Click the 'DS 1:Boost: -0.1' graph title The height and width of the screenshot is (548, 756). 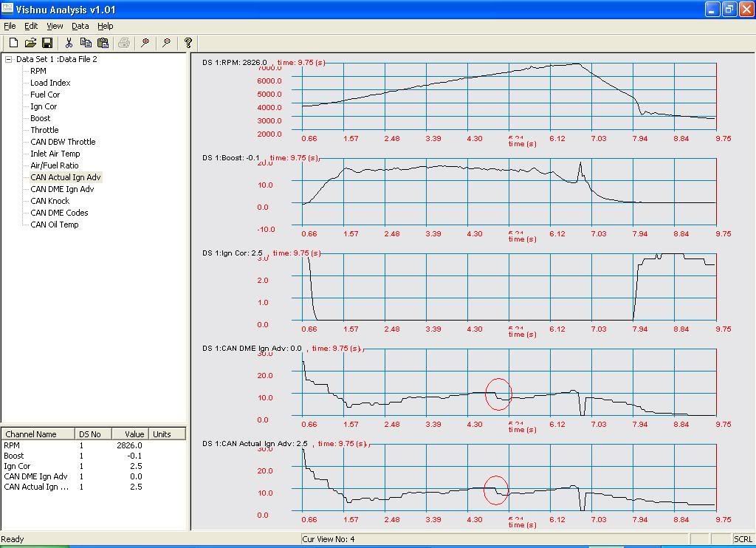[x=231, y=158]
